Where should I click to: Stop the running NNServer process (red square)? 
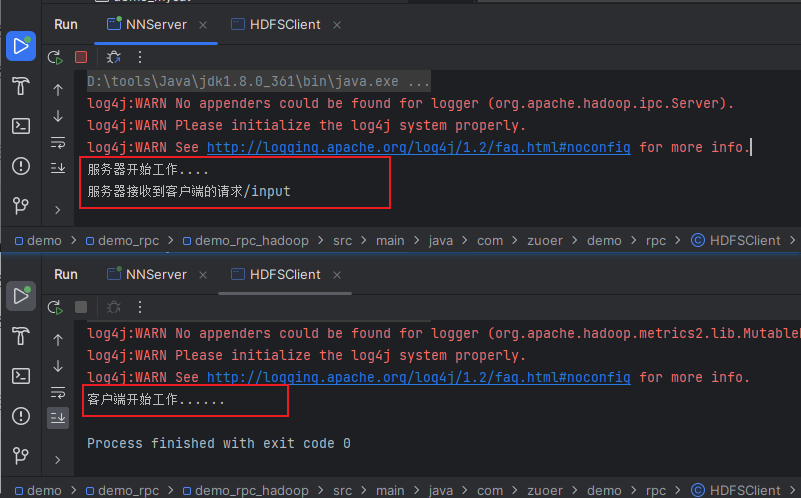(x=81, y=58)
